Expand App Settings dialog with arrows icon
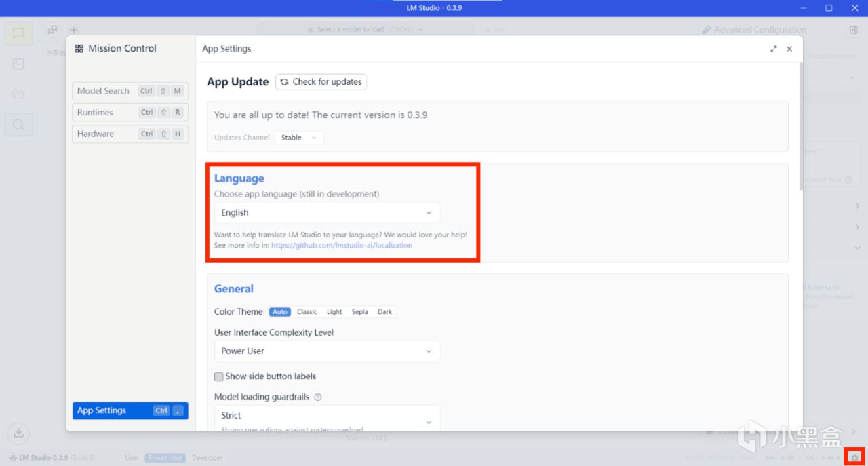The image size is (868, 466). pos(774,49)
